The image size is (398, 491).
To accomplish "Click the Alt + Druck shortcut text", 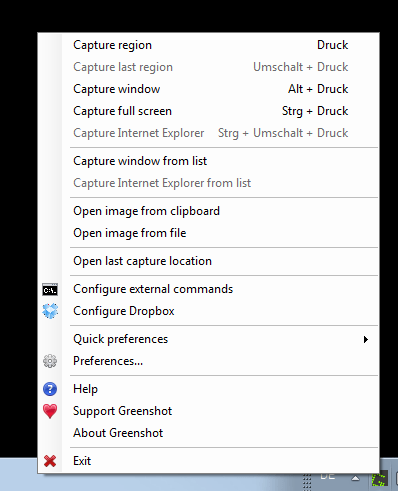I will (x=318, y=89).
